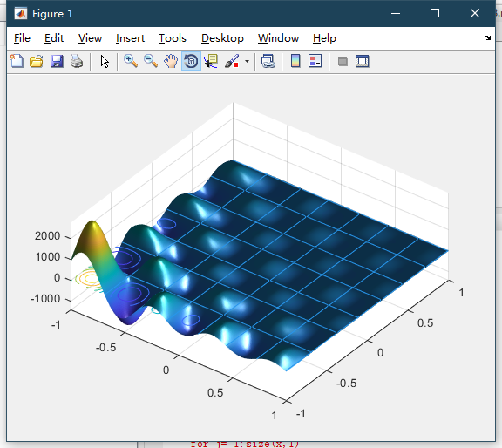Toggle the Rotate 3D tool

point(191,61)
